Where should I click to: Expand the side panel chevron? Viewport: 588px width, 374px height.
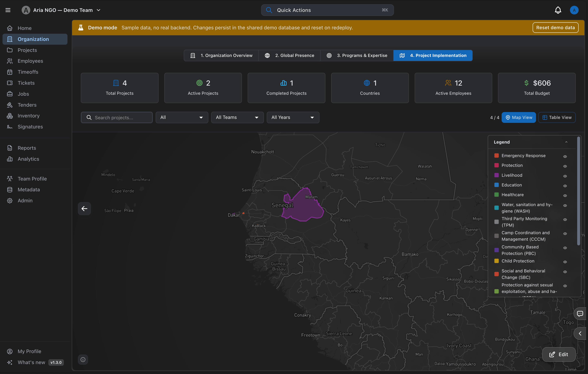[580, 333]
